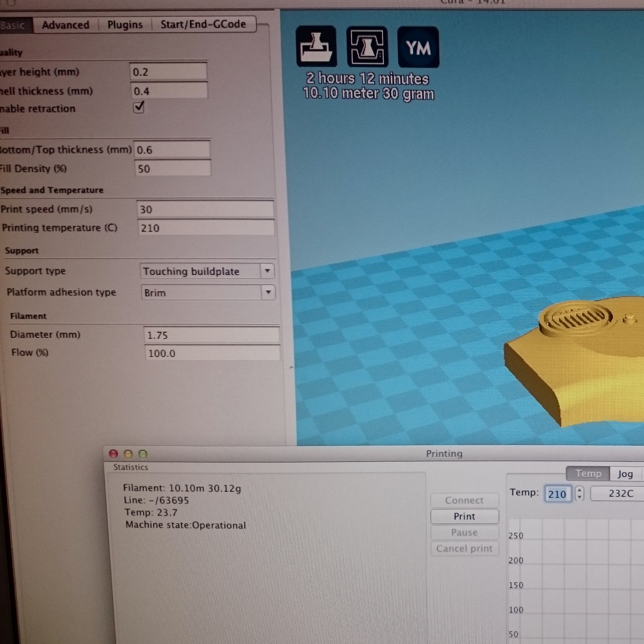Expand the Platform adhesion type dropdown
644x644 pixels.
208,292
